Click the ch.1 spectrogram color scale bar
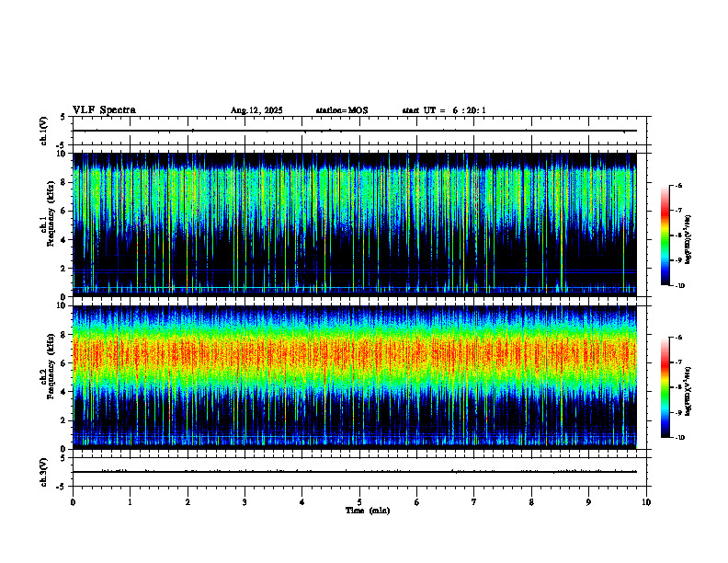This screenshot has width=728, height=563. tap(665, 236)
